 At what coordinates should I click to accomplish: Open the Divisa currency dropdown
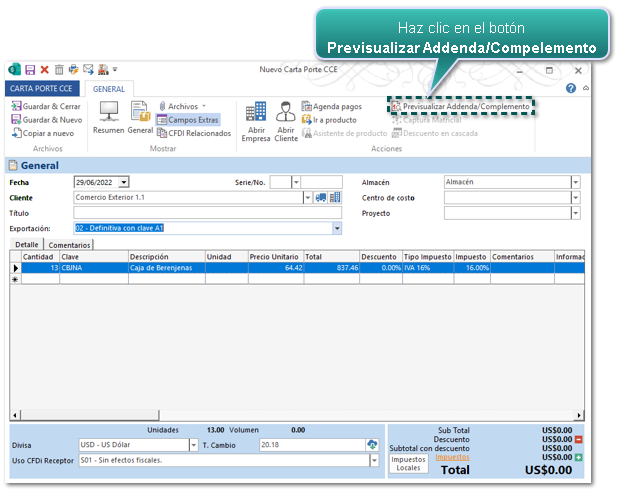click(x=193, y=445)
